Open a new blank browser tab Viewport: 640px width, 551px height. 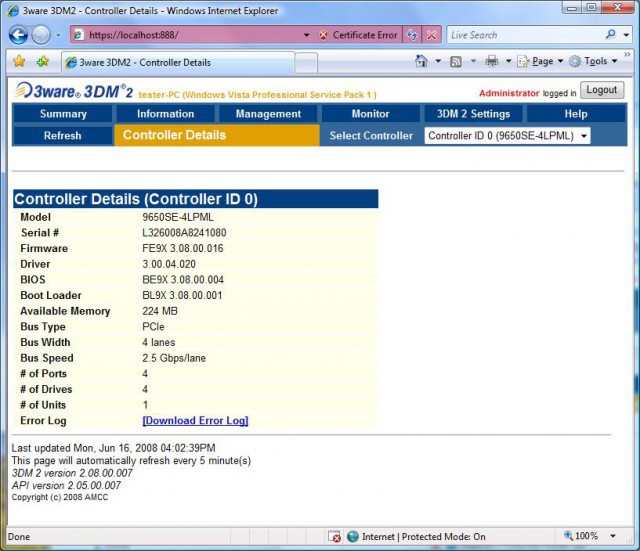point(306,63)
